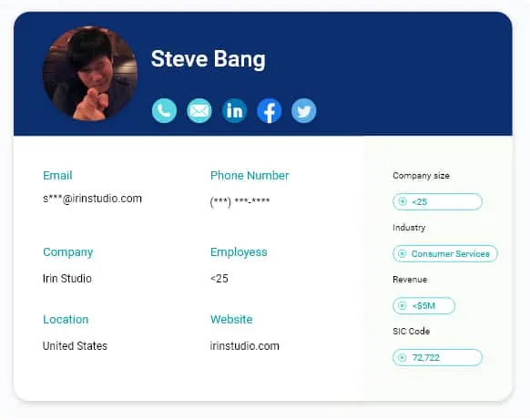The width and height of the screenshot is (530, 420).
Task: Click the United States location text
Action: (75, 346)
